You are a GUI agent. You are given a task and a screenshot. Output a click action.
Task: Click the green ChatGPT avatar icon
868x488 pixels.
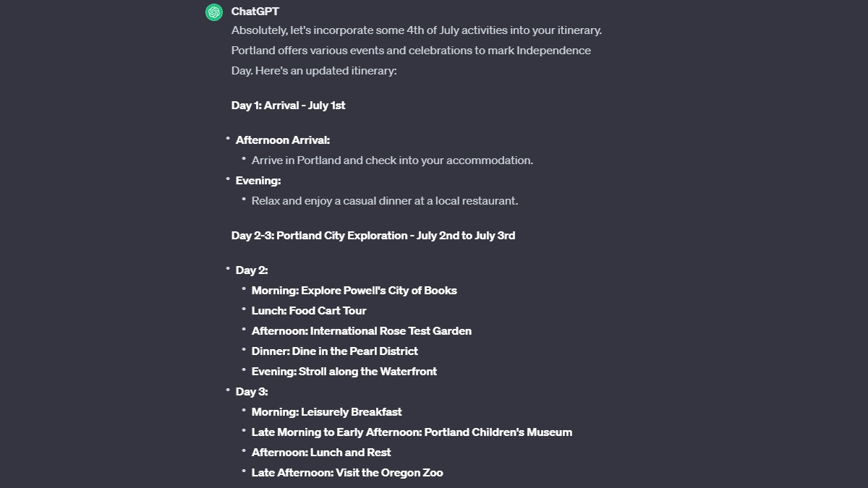pos(214,12)
